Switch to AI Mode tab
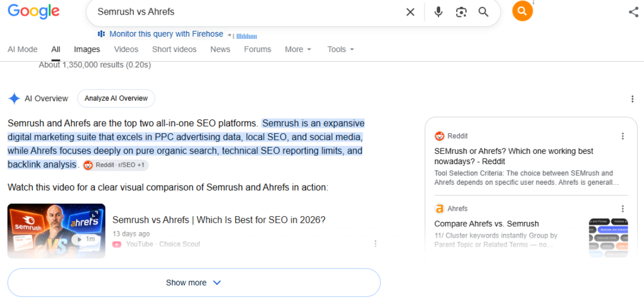644x298 pixels. point(23,50)
